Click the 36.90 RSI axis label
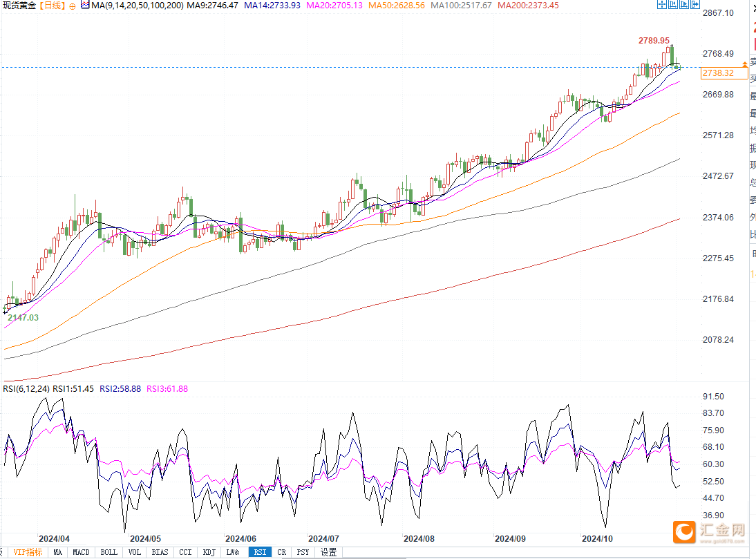Viewport: 756px width, 559px height. point(714,515)
